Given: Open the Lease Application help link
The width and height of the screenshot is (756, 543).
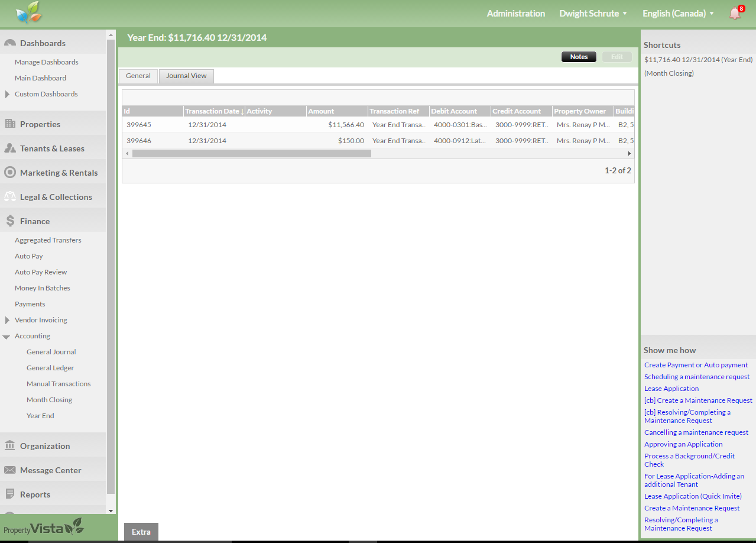Looking at the screenshot, I should 671,389.
